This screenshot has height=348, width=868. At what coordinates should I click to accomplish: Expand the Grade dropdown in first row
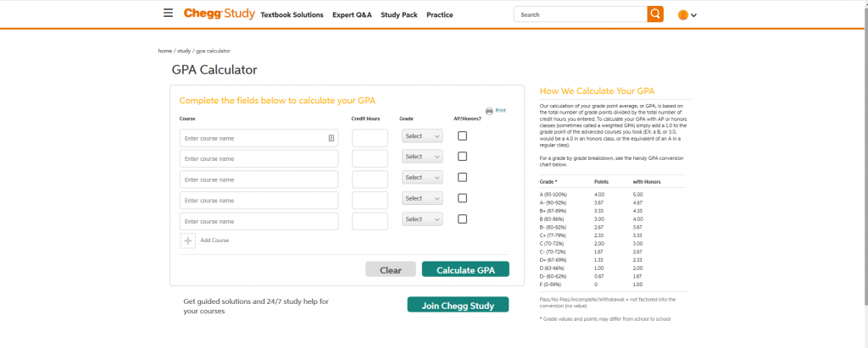point(422,136)
